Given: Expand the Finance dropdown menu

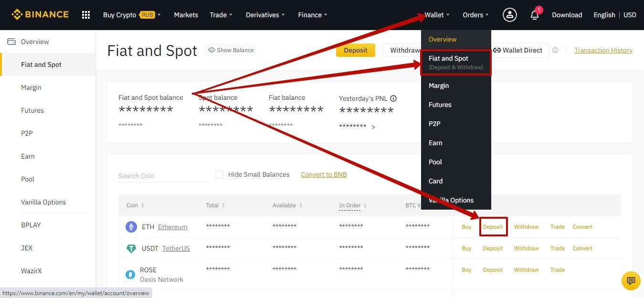Looking at the screenshot, I should [313, 15].
